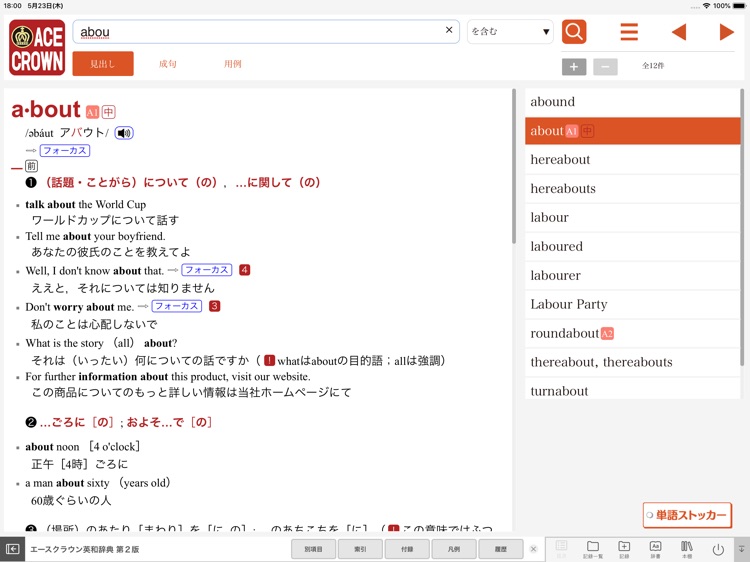
Task: Go back with the left arrow icon
Action: [x=679, y=32]
